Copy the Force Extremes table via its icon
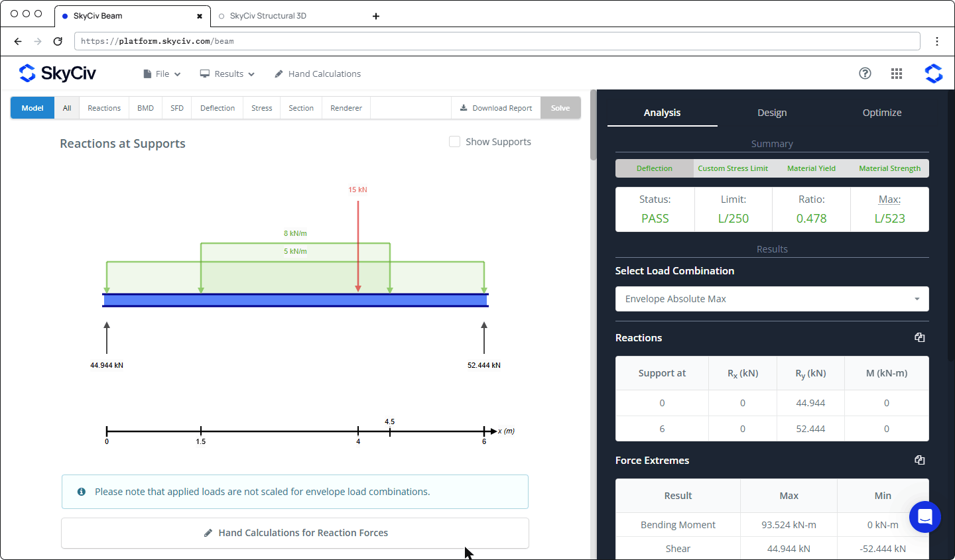This screenshot has height=560, width=955. pyautogui.click(x=919, y=460)
